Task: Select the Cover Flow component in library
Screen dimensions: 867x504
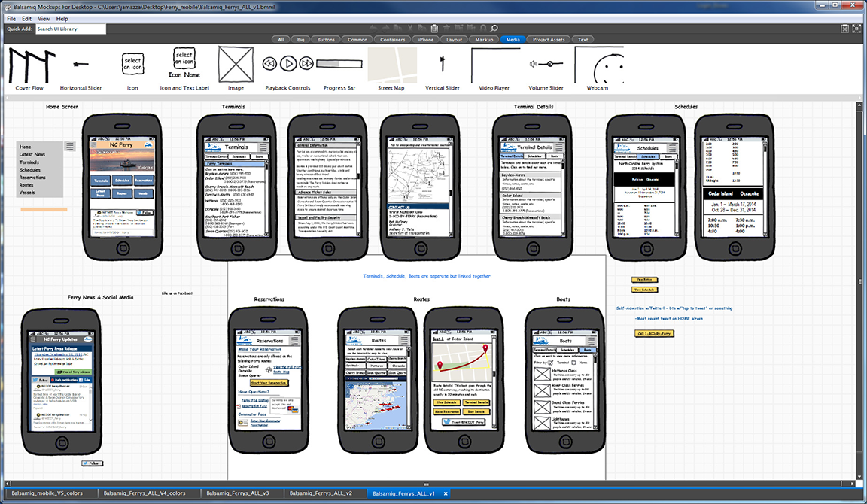Action: [29, 68]
